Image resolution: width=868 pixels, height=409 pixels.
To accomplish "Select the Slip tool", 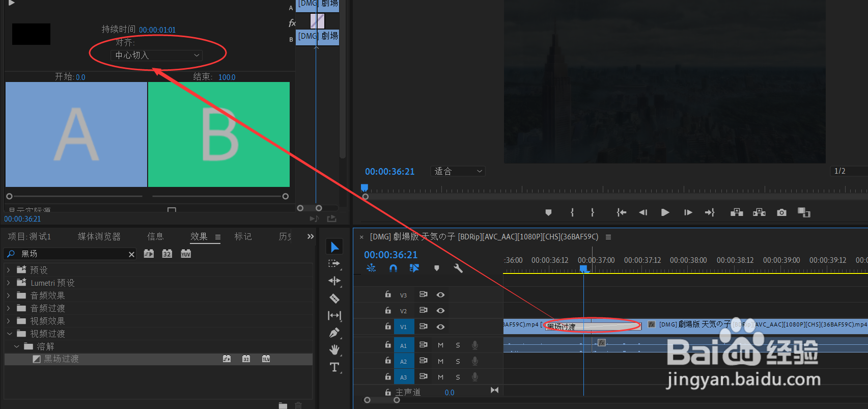I will [x=334, y=316].
